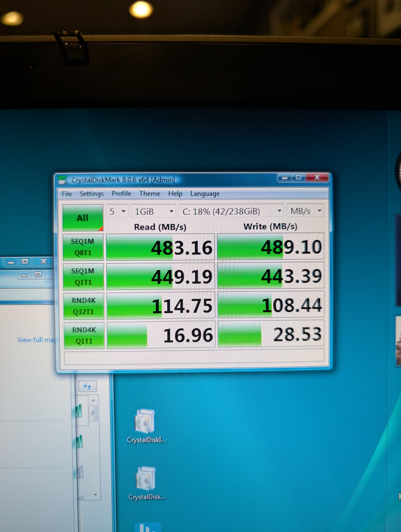401x532 pixels.
Task: Maximize the outer background window
Action: (x=25, y=261)
